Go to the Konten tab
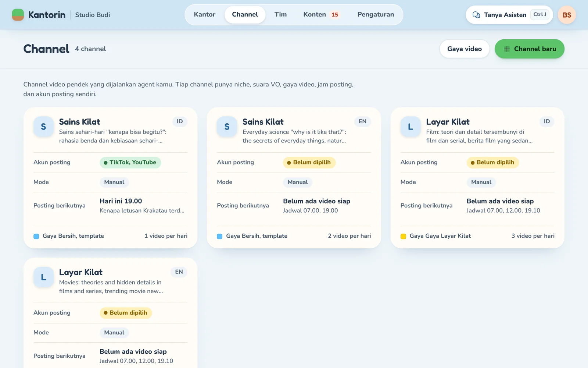 [x=321, y=14]
